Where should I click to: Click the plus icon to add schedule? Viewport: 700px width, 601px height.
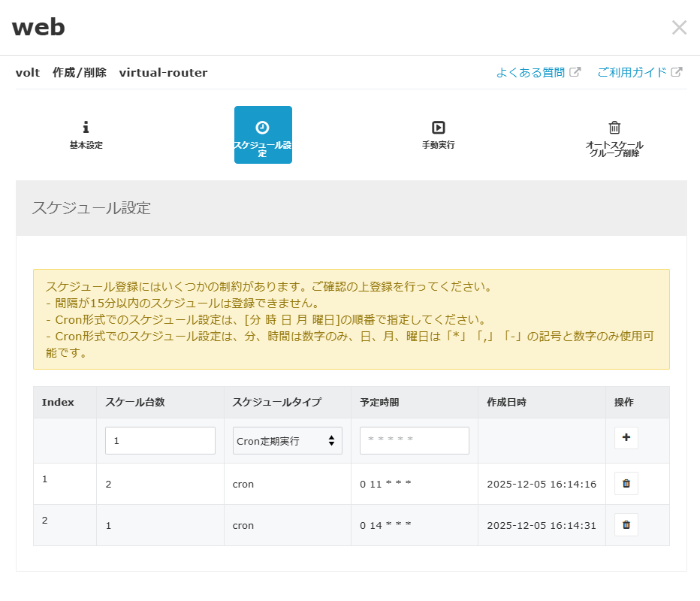[626, 438]
